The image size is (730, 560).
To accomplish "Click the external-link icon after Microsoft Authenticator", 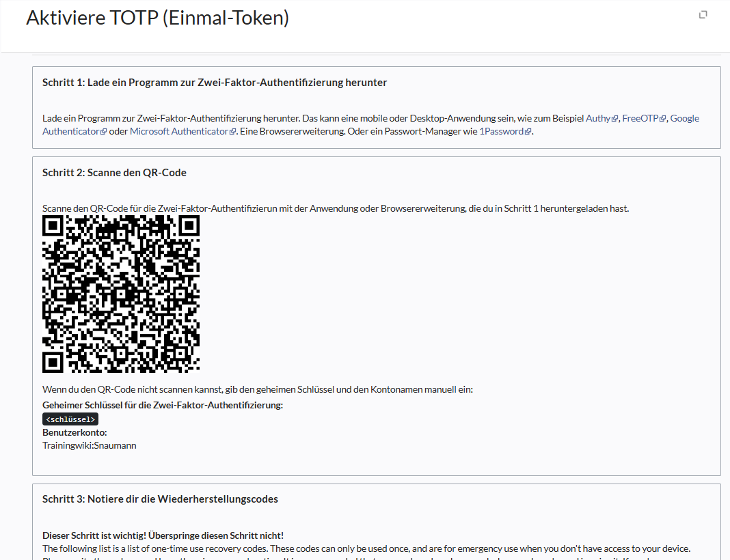I will [x=233, y=132].
